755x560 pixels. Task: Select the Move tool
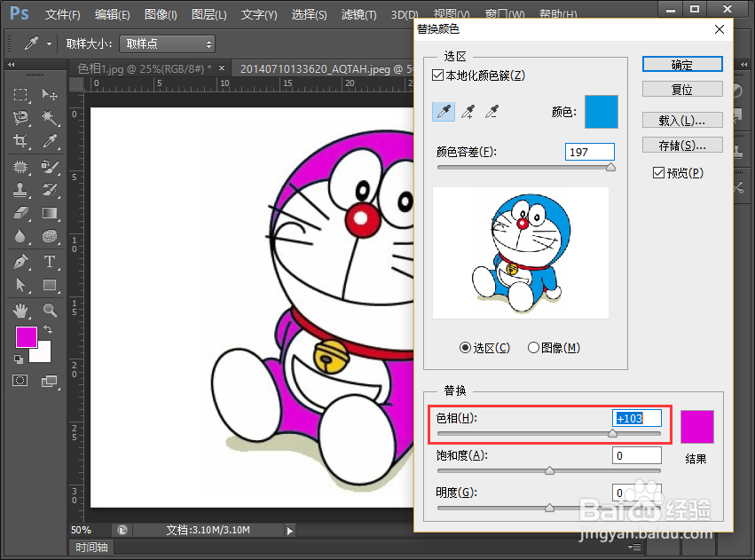pyautogui.click(x=49, y=94)
